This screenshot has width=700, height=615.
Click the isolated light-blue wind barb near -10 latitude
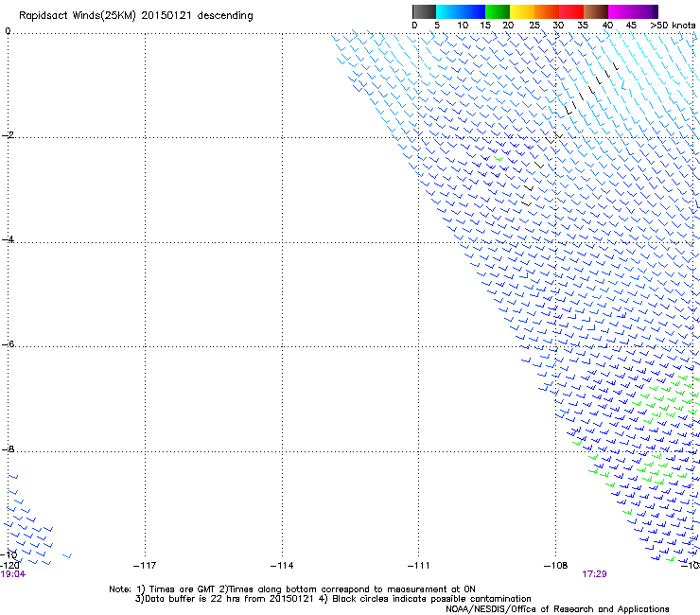point(67,555)
